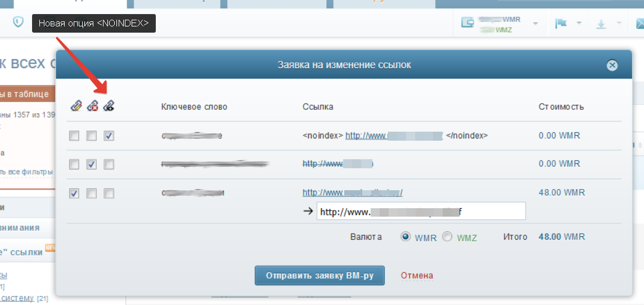Screen dimensions: 644x305
Task: Uncheck noindex checkbox in first row
Action: [109, 136]
